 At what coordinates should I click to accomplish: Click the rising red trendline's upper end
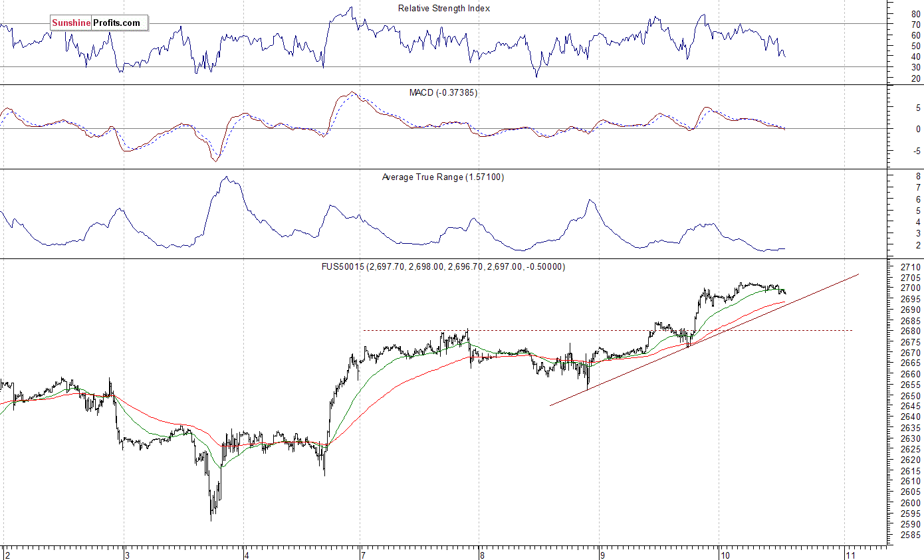tap(858, 274)
